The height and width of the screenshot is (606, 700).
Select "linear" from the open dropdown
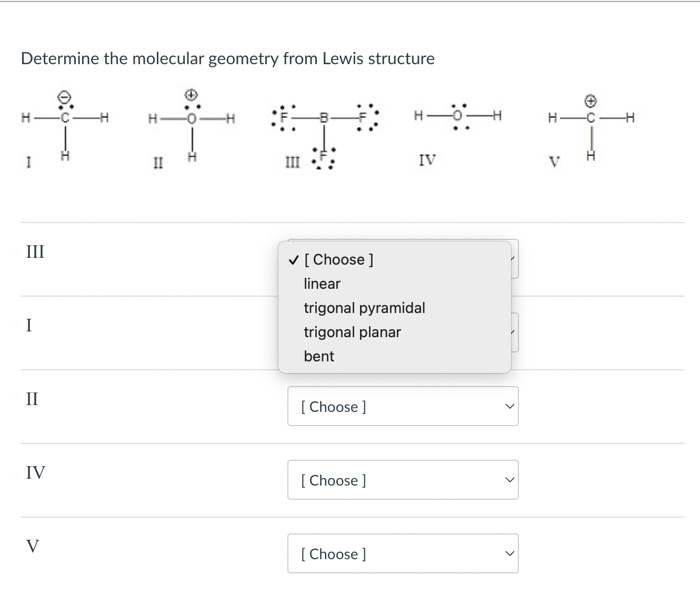[322, 284]
